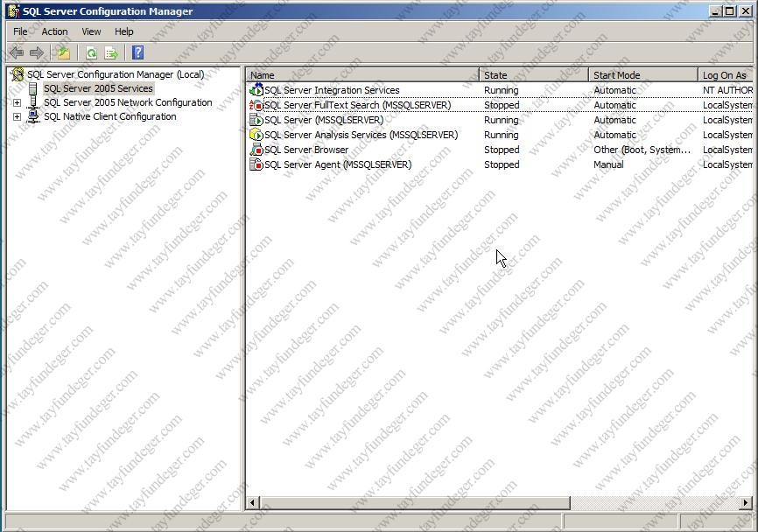
Task: Sort by the Log On As column header
Action: click(725, 75)
